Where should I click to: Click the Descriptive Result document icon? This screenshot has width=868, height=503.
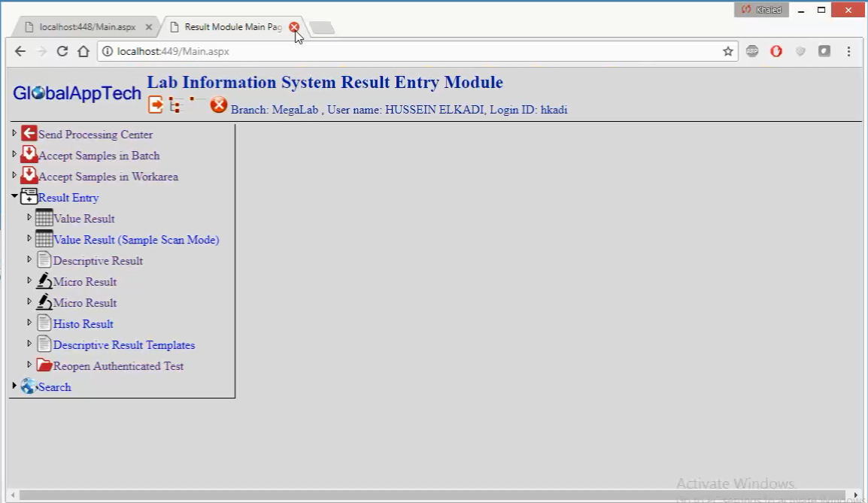pyautogui.click(x=44, y=259)
